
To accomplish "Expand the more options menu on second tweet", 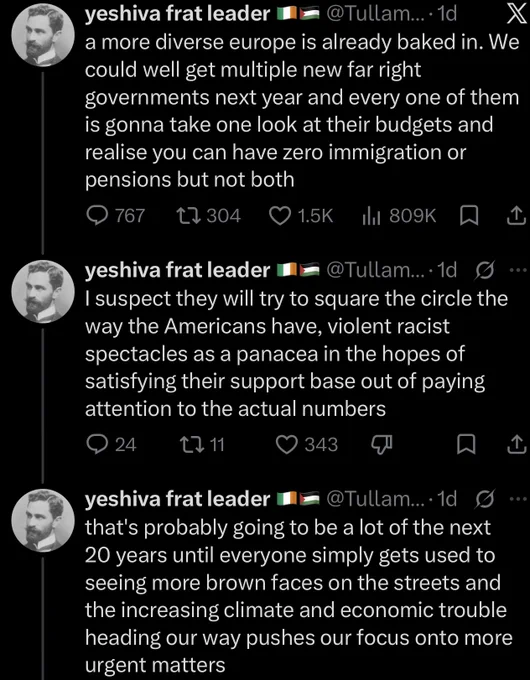I will coord(517,271).
